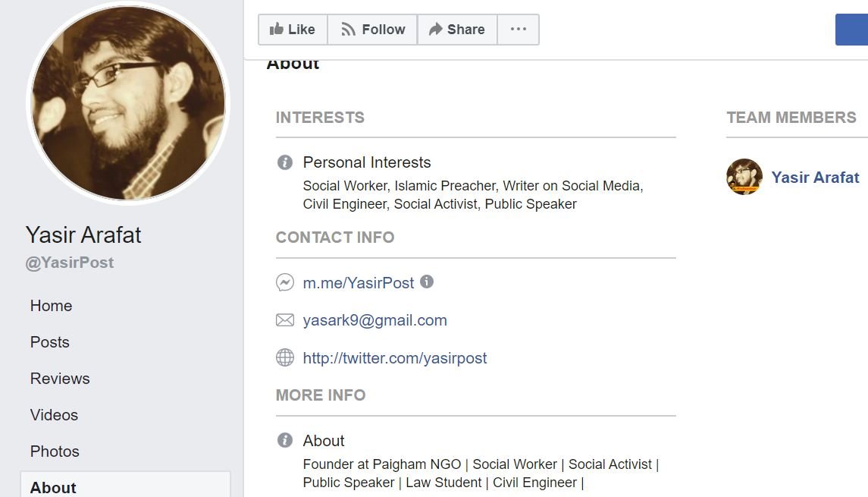Click the globe website icon
This screenshot has width=868, height=497.
[x=285, y=357]
